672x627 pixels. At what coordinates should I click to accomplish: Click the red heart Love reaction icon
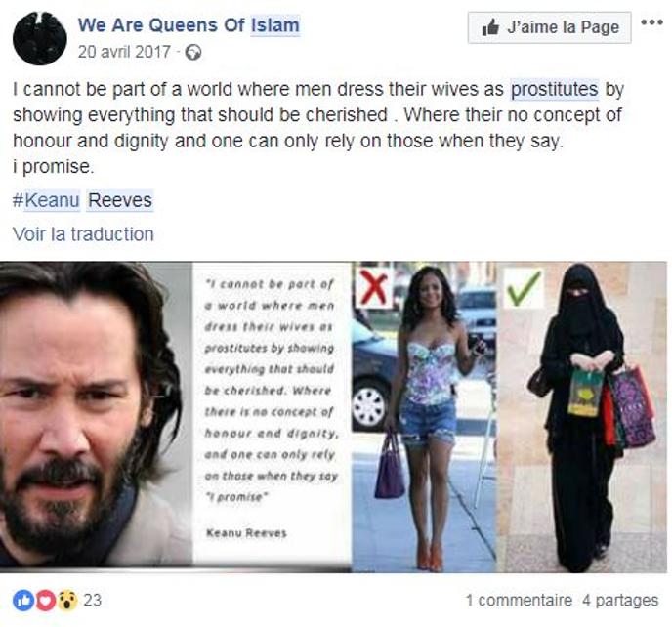45,600
